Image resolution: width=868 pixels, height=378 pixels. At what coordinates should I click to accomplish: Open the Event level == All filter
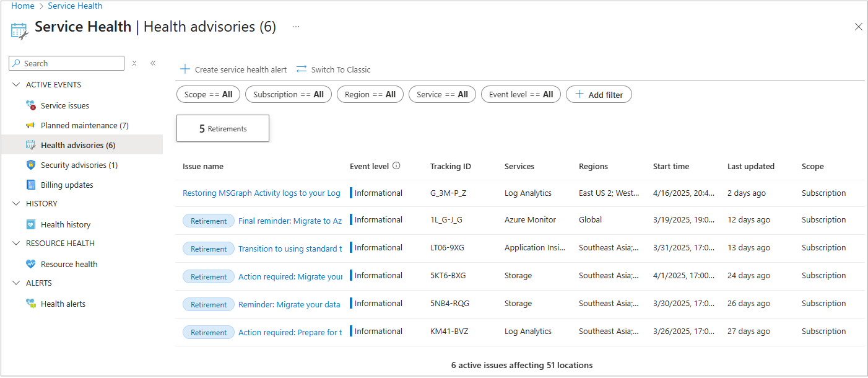[x=521, y=94]
